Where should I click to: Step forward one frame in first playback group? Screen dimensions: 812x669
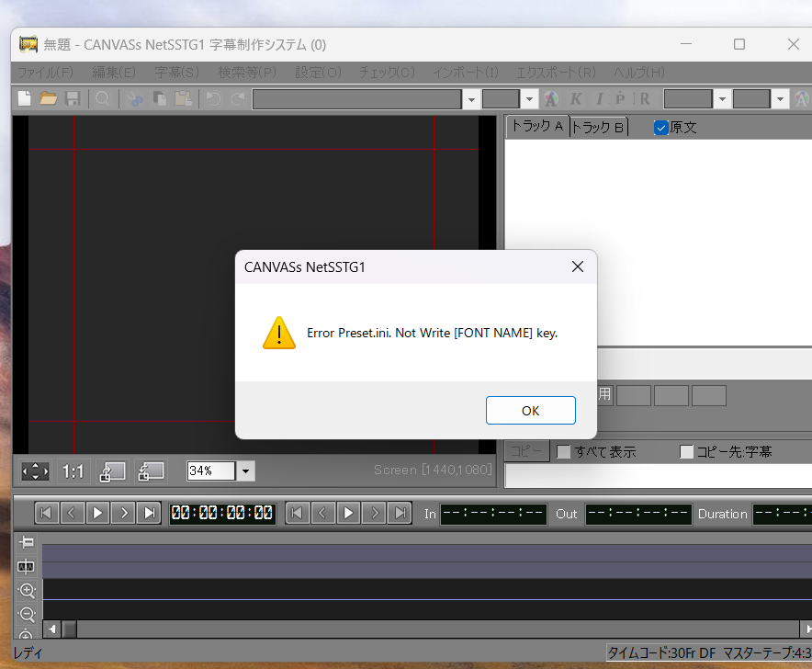pos(123,513)
